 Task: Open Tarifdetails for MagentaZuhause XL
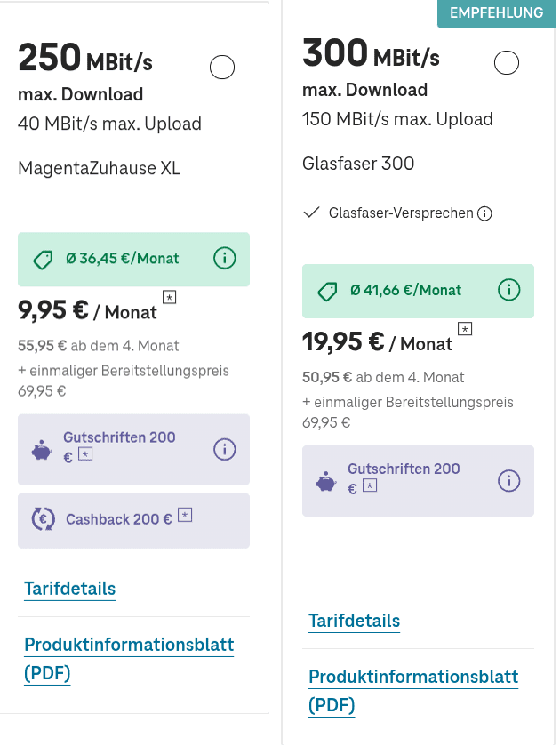coord(70,589)
